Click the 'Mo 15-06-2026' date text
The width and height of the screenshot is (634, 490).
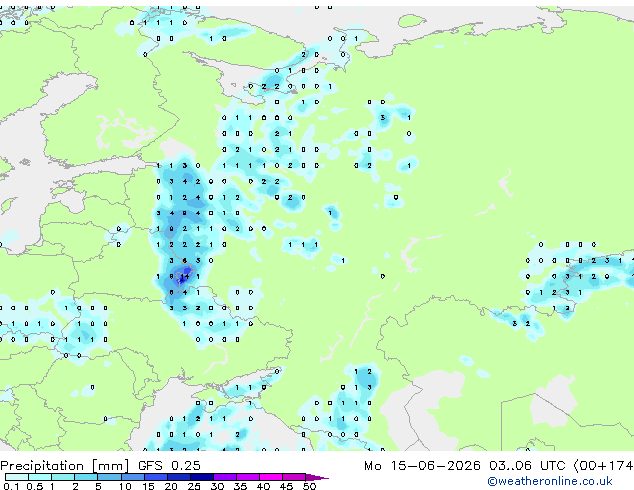422,466
